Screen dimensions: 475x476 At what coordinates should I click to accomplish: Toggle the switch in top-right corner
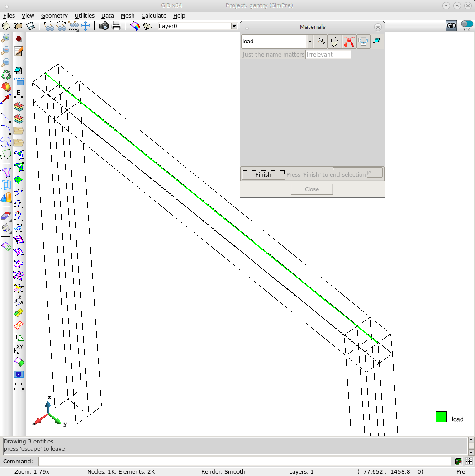pos(467,24)
